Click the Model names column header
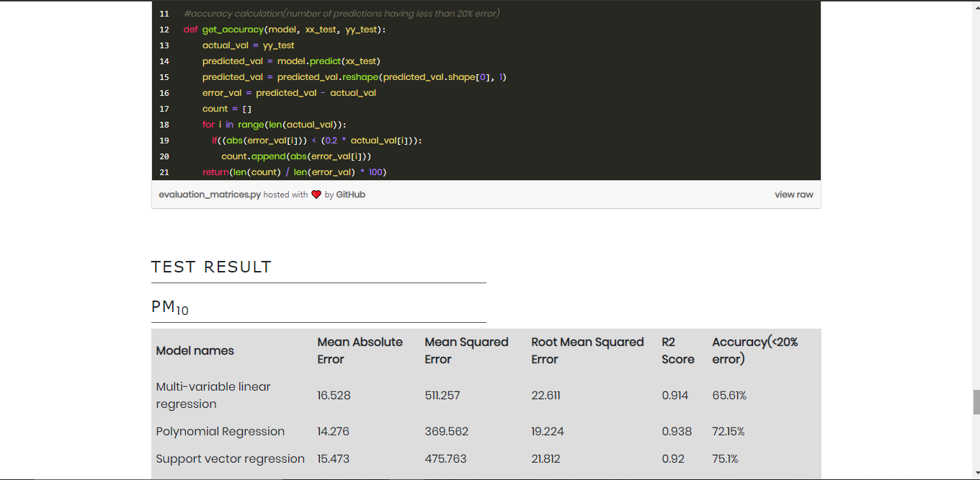Image resolution: width=980 pixels, height=480 pixels. [195, 351]
